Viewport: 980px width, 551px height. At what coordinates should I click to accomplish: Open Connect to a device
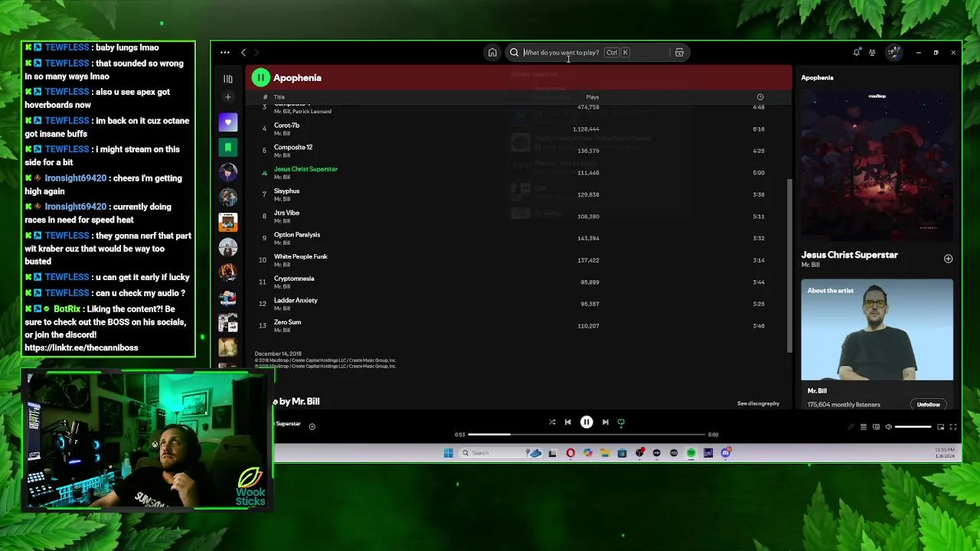pyautogui.click(x=876, y=427)
